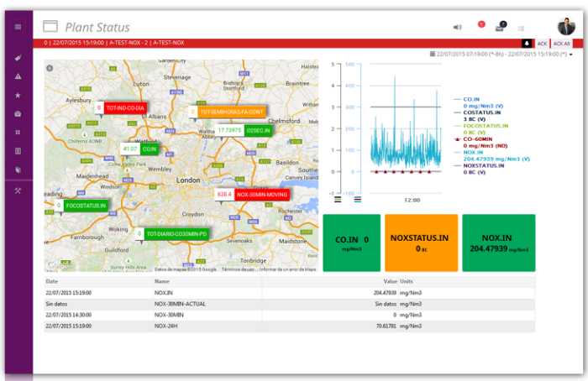Click the speaker sound icon

458,27
